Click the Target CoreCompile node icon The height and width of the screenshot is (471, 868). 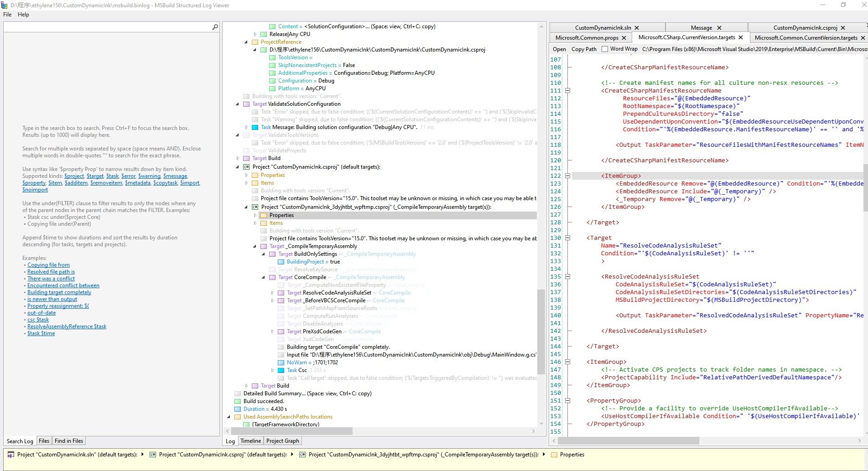point(272,277)
